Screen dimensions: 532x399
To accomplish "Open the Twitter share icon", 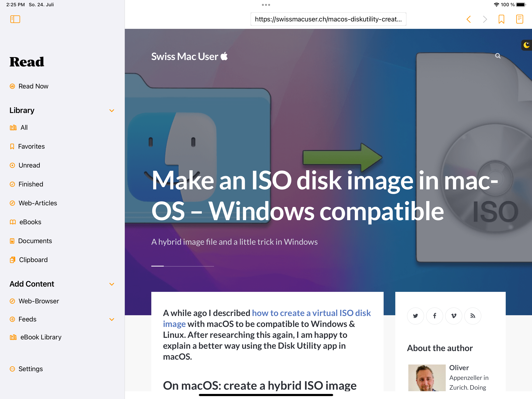I will pos(415,316).
